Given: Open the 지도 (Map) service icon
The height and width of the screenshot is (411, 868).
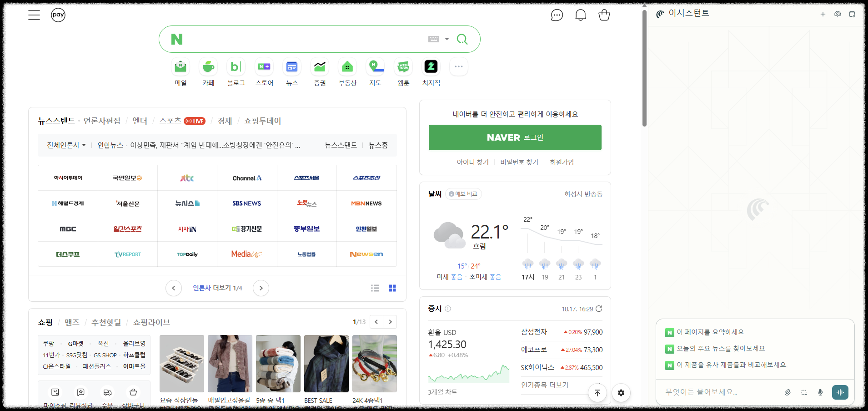Looking at the screenshot, I should 375,66.
